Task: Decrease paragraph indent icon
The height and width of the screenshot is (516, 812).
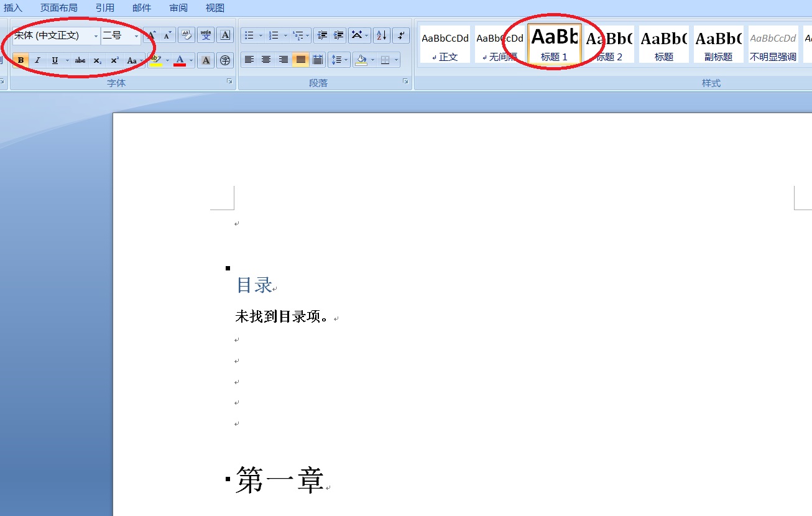Action: (x=321, y=35)
